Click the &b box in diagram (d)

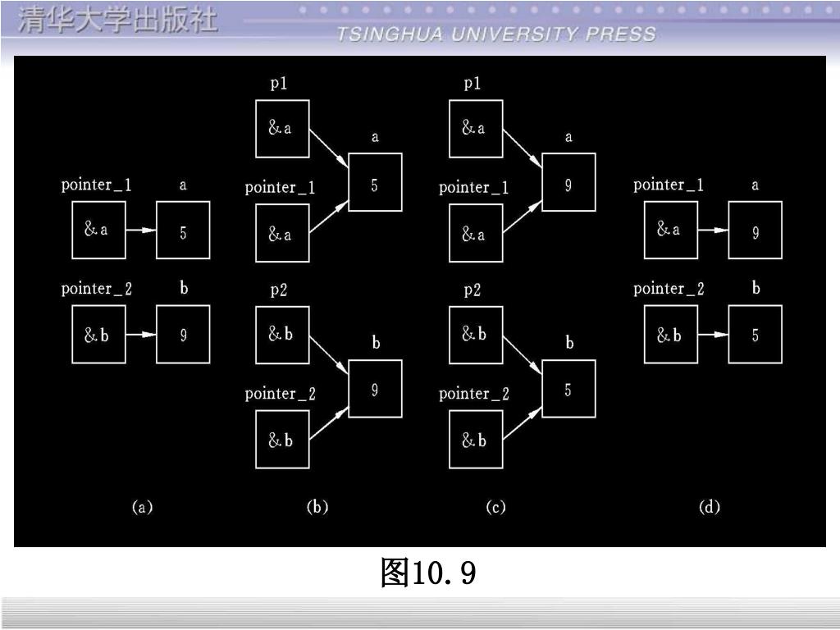(671, 335)
